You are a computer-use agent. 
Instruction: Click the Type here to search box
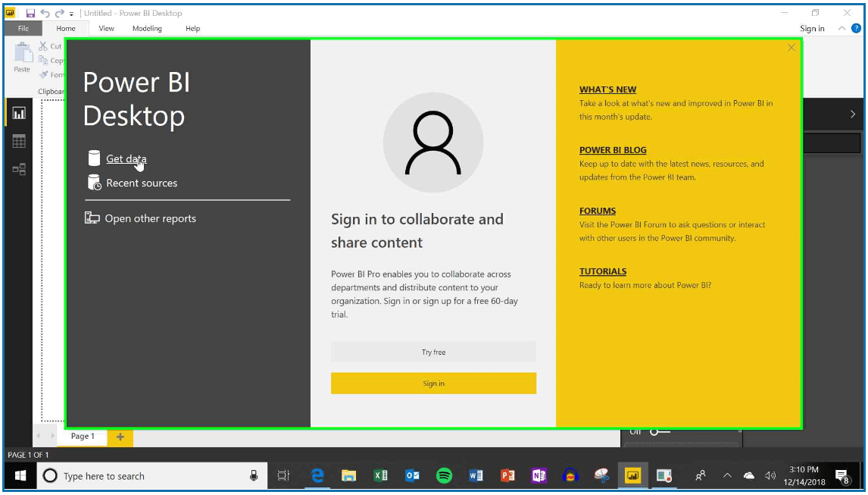153,475
